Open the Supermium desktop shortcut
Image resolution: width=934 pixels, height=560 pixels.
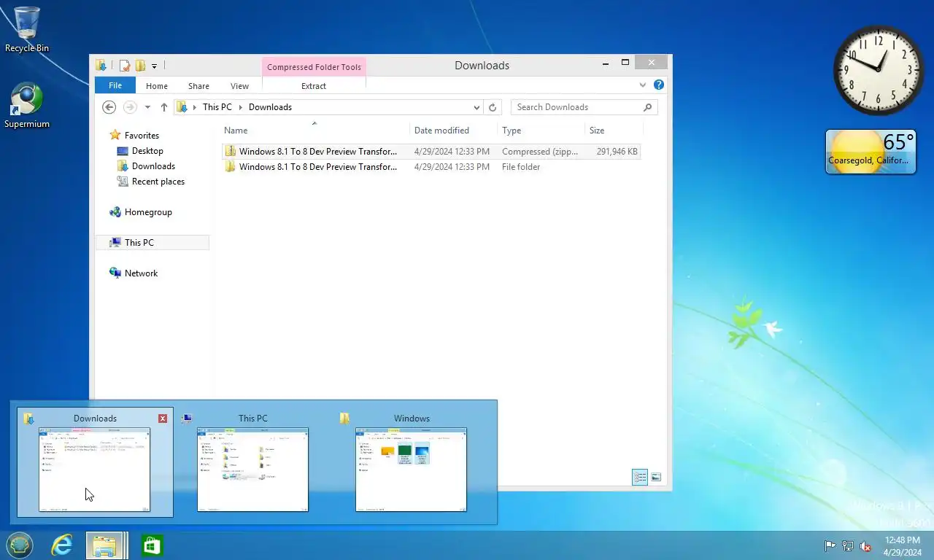(x=27, y=106)
